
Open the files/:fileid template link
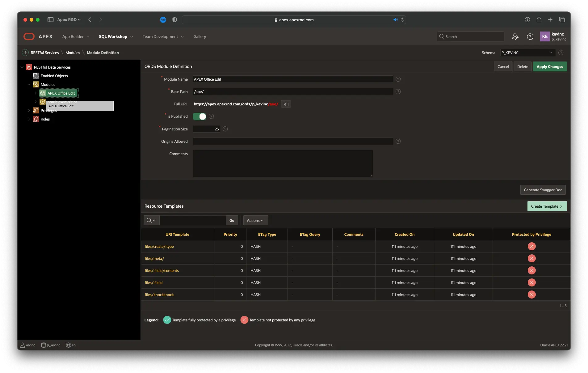click(x=153, y=282)
